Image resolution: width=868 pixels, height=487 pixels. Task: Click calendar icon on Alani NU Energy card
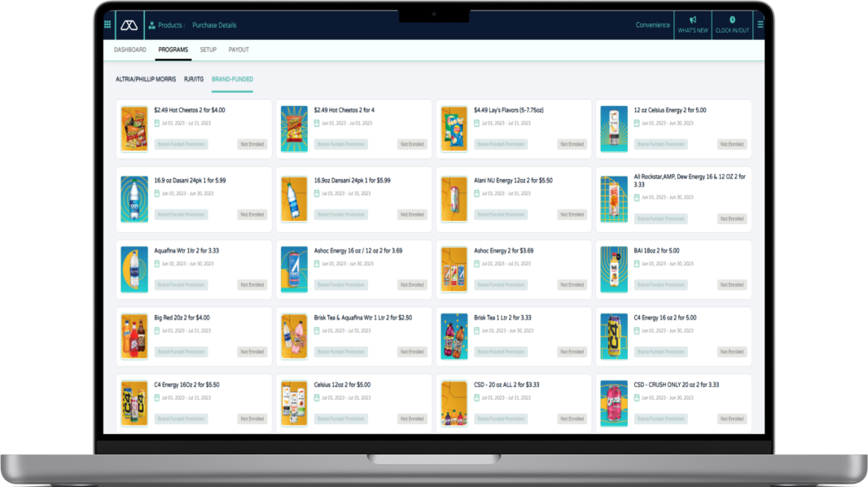476,193
